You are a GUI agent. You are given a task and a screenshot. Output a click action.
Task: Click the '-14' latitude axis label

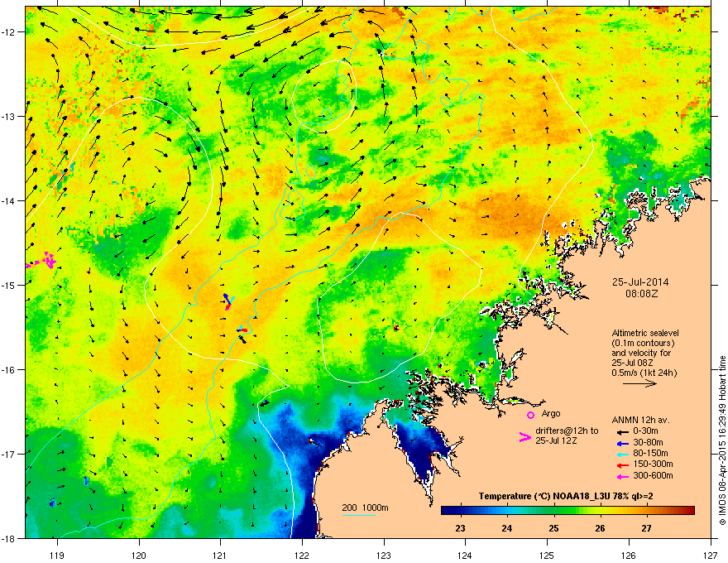[x=9, y=200]
